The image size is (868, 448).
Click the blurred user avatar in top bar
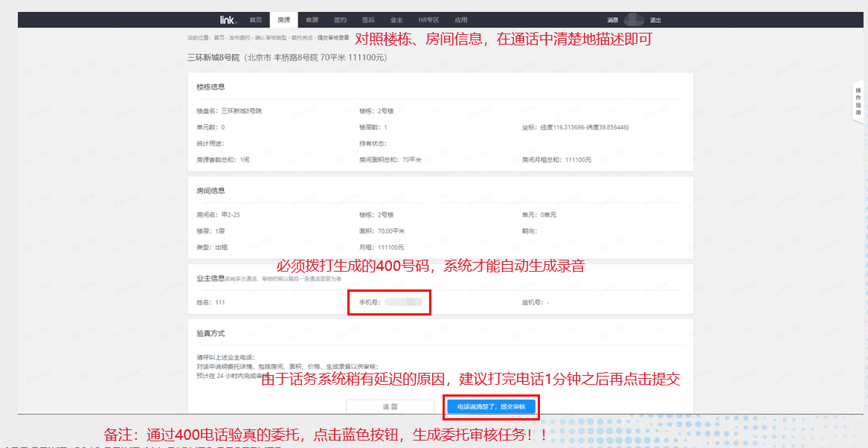pyautogui.click(x=633, y=20)
